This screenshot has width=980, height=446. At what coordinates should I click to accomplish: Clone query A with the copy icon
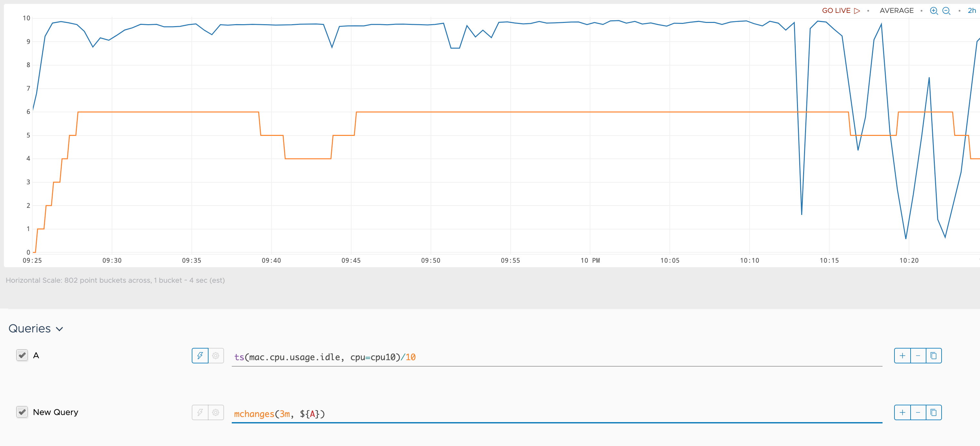click(934, 356)
